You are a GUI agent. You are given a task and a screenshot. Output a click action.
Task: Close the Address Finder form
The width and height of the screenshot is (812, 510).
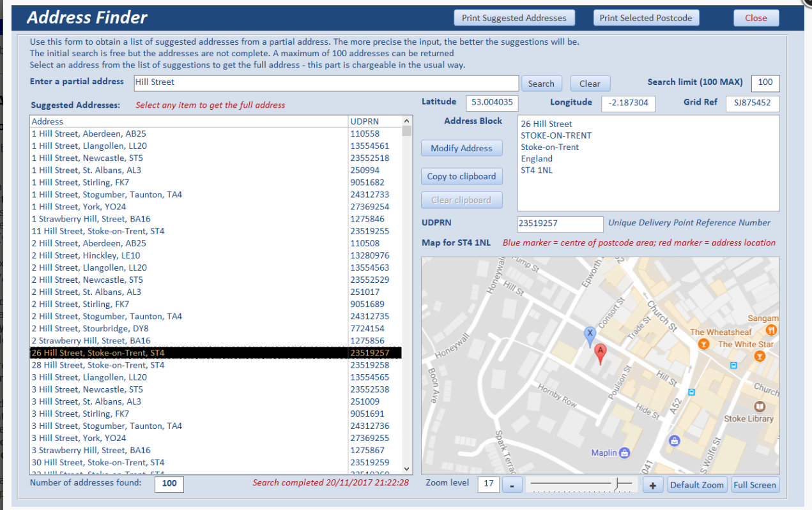pyautogui.click(x=756, y=18)
